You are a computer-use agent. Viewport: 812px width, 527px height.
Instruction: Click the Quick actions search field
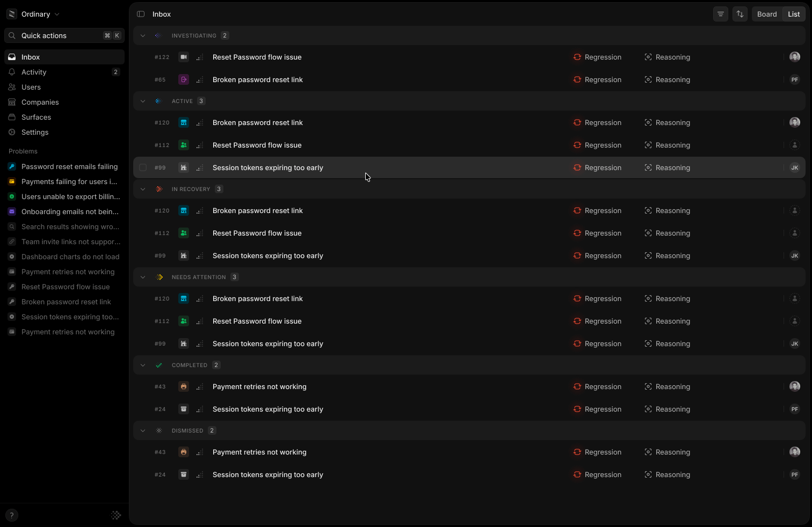click(64, 35)
